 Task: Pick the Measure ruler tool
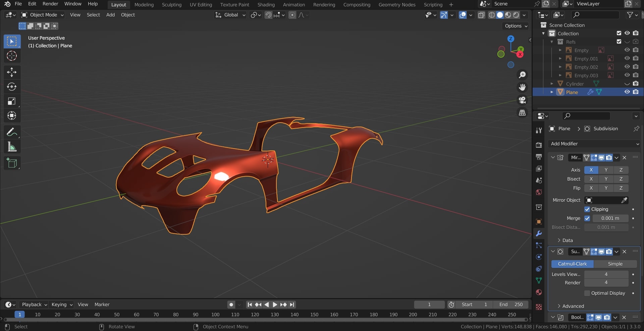tap(12, 147)
